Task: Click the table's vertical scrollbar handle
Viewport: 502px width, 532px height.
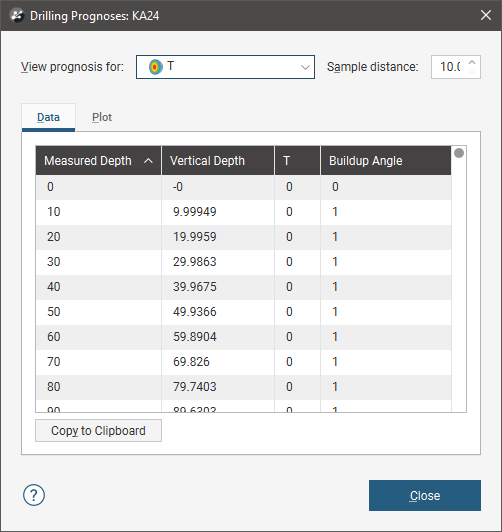Action: click(459, 153)
